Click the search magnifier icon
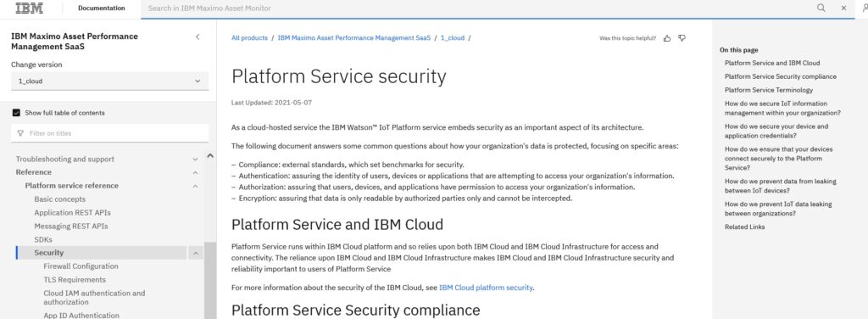This screenshot has width=868, height=319. [821, 8]
